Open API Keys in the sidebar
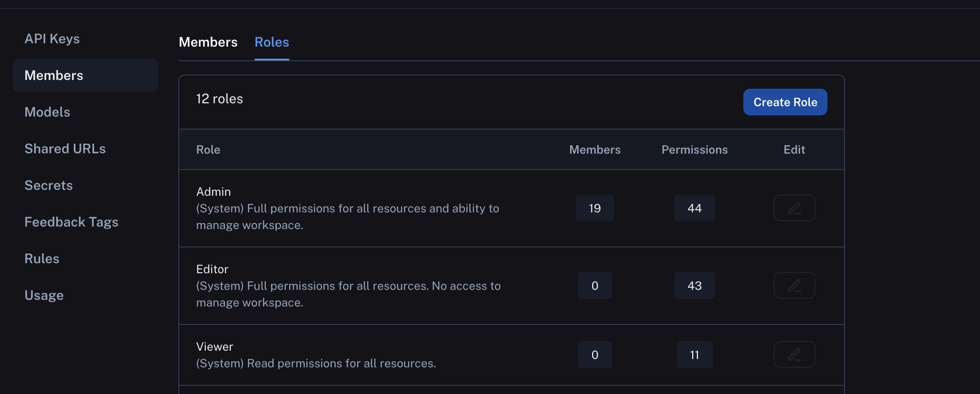Image resolution: width=980 pixels, height=394 pixels. (x=52, y=39)
